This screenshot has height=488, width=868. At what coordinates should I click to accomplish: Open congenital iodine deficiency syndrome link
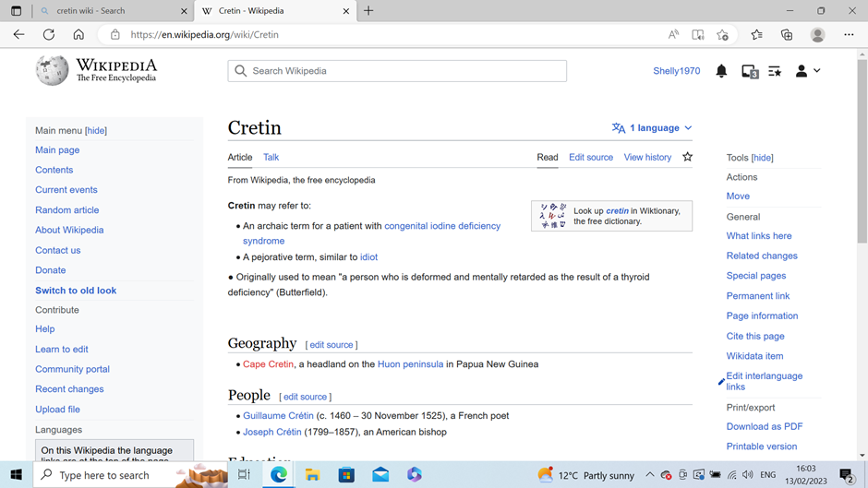[x=441, y=226]
